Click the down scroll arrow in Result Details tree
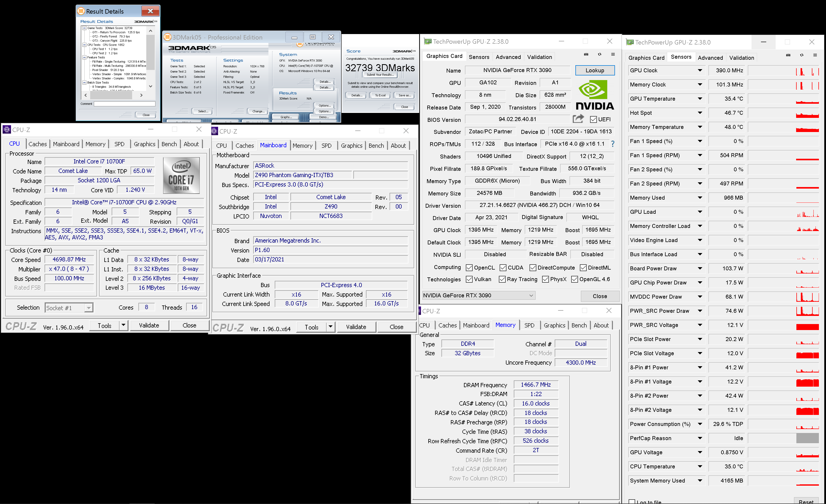Screen dimensions: 826x504 point(150,86)
